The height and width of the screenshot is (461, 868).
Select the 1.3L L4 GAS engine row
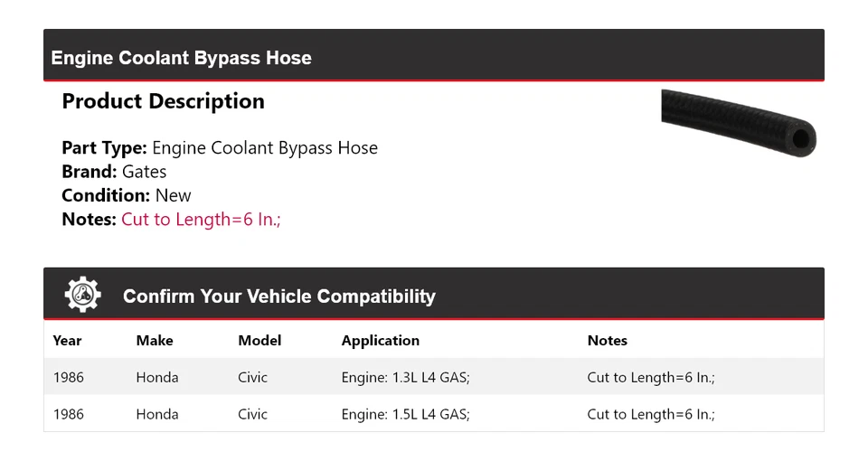[405, 377]
